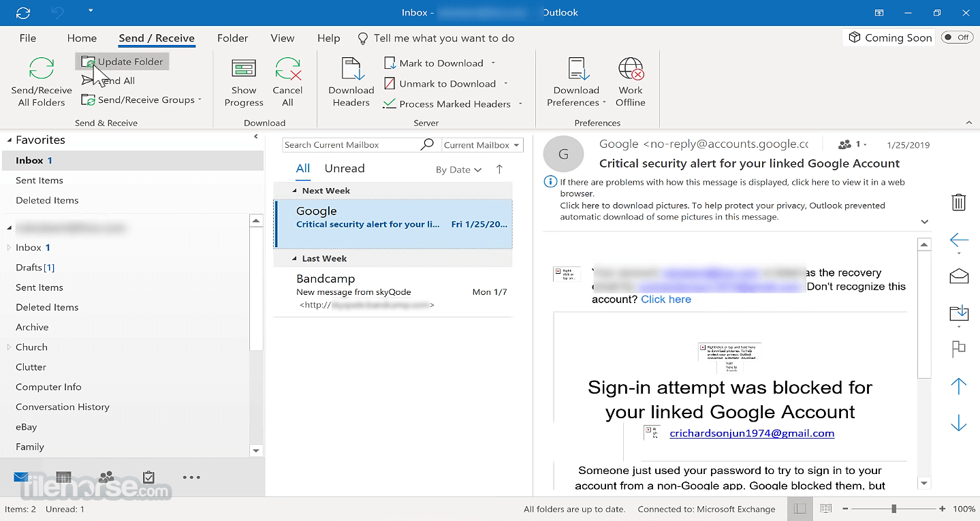The width and height of the screenshot is (980, 521).
Task: Flag the message using flag icon
Action: tap(958, 349)
